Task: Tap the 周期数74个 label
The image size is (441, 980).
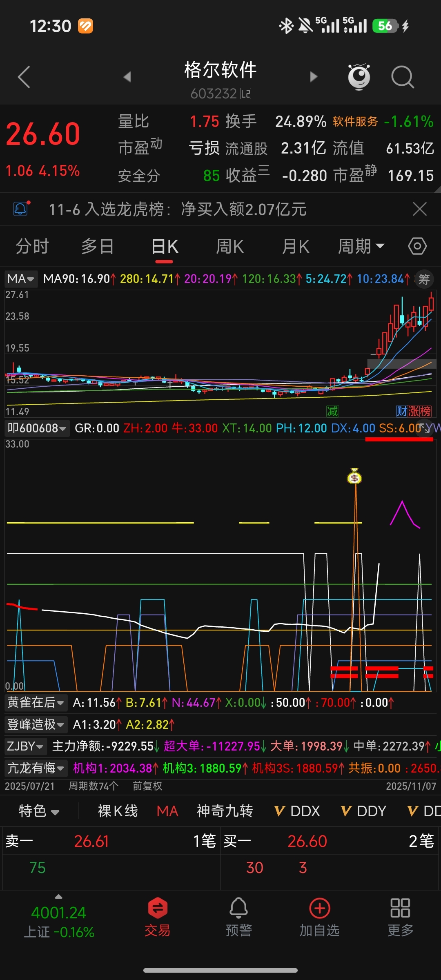Action: [94, 786]
